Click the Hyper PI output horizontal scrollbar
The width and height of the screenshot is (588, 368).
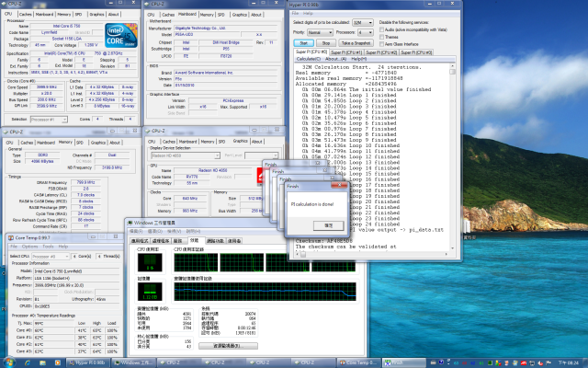pyautogui.click(x=371, y=254)
